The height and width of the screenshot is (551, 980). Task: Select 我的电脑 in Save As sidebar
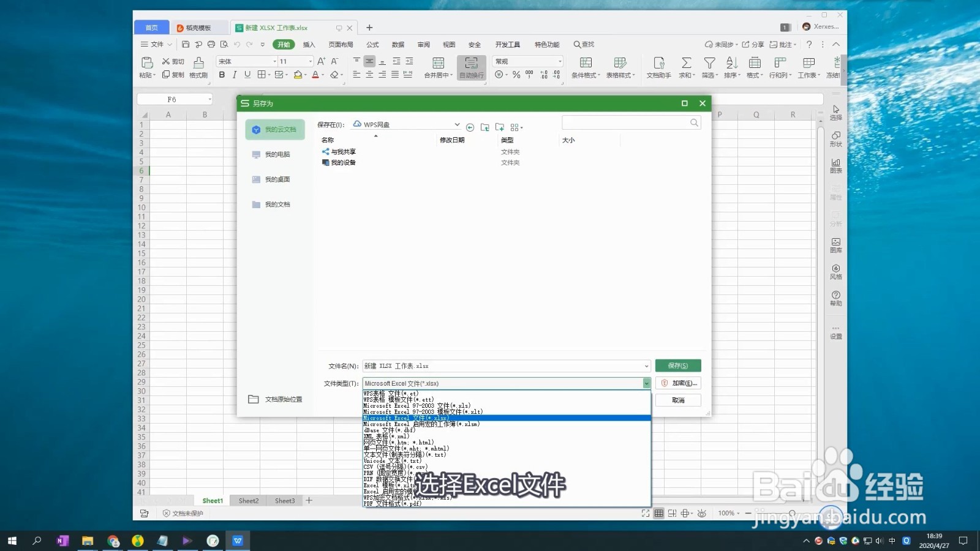[275, 154]
